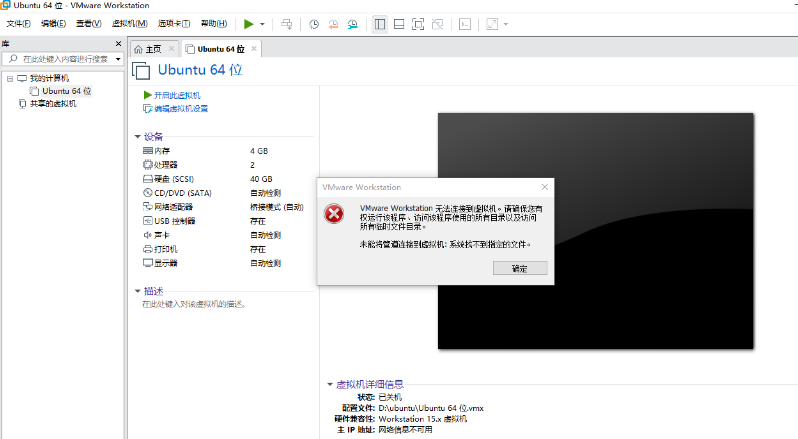This screenshot has height=439, width=798.
Task: Select 共享的虚拟机 in the library
Action: pyautogui.click(x=53, y=104)
